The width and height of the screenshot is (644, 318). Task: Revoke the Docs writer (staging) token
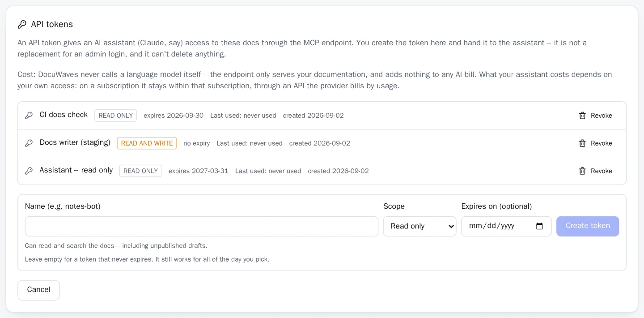point(596,143)
